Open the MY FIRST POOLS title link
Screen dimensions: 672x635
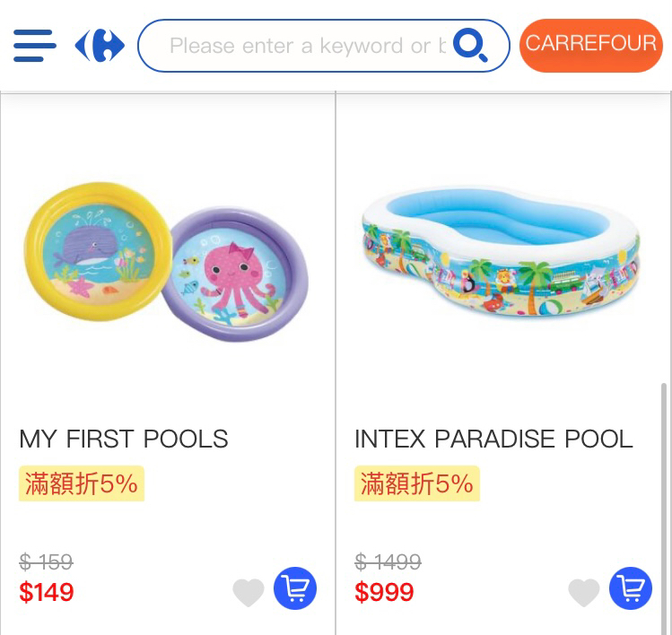point(124,439)
